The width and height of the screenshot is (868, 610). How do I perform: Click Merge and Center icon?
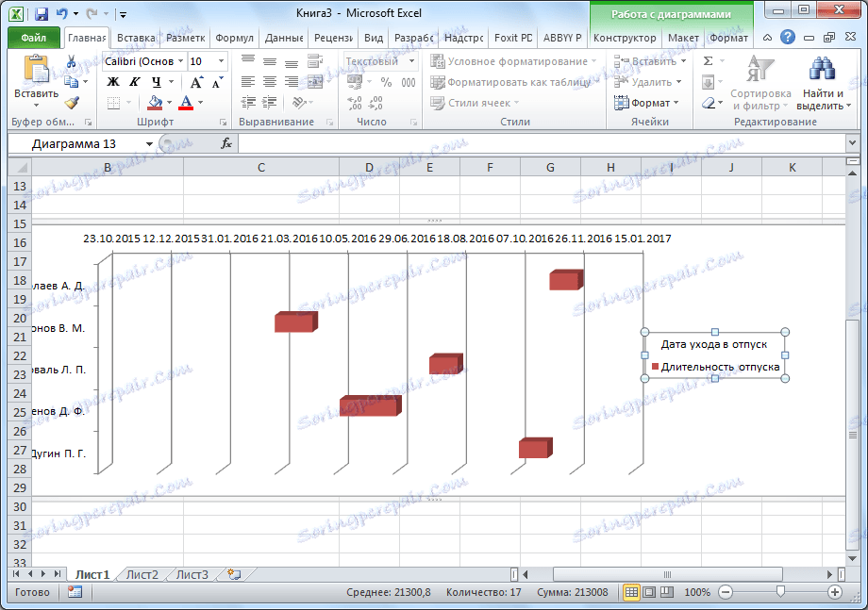(314, 82)
